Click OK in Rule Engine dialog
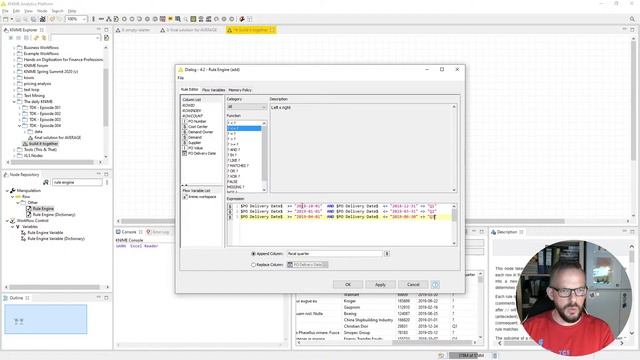Screen dimensions: 640x360 tap(348, 284)
